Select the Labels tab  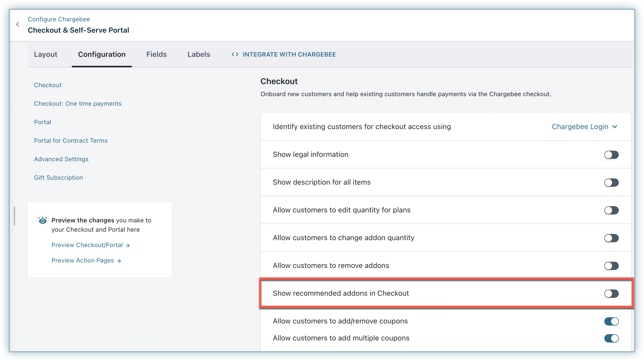pos(199,54)
